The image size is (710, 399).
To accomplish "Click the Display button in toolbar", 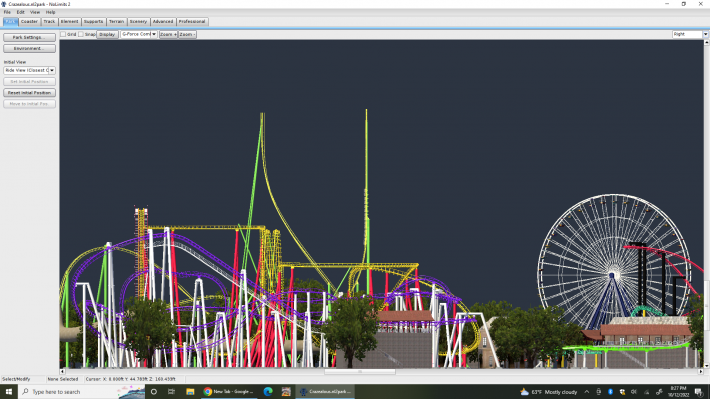I will [x=107, y=34].
